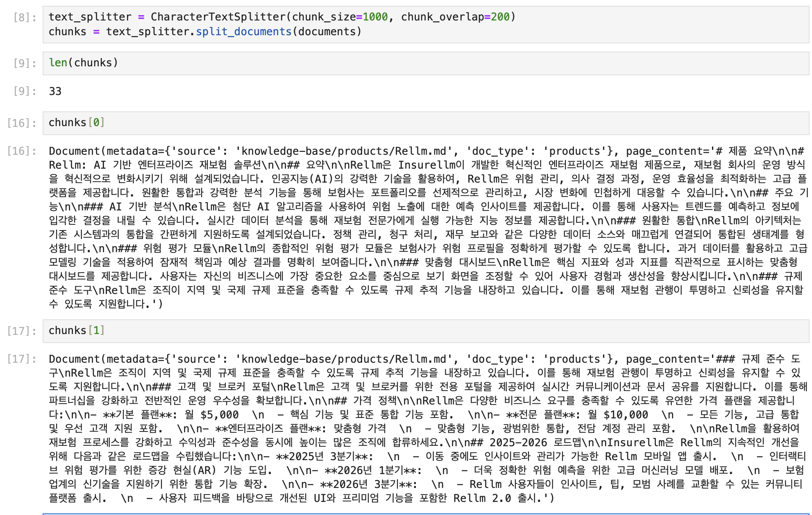Click the output value 33
The image size is (812, 515).
coord(55,91)
